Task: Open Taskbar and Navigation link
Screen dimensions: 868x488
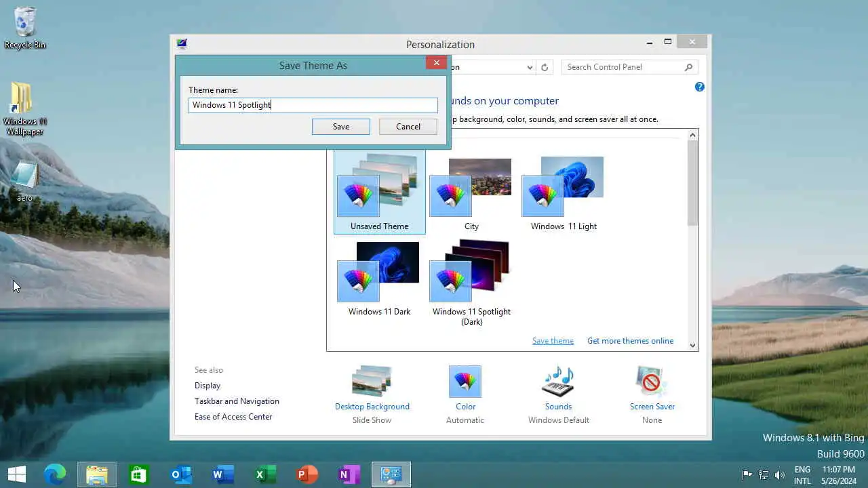Action: 237,401
